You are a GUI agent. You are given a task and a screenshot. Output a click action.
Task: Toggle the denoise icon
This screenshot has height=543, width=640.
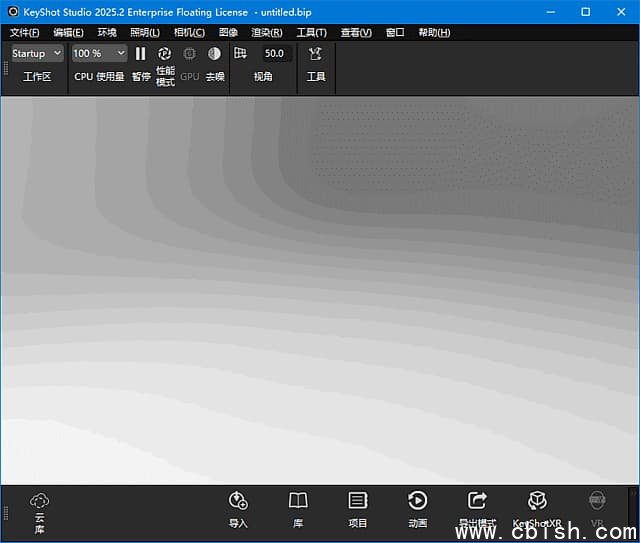(214, 53)
